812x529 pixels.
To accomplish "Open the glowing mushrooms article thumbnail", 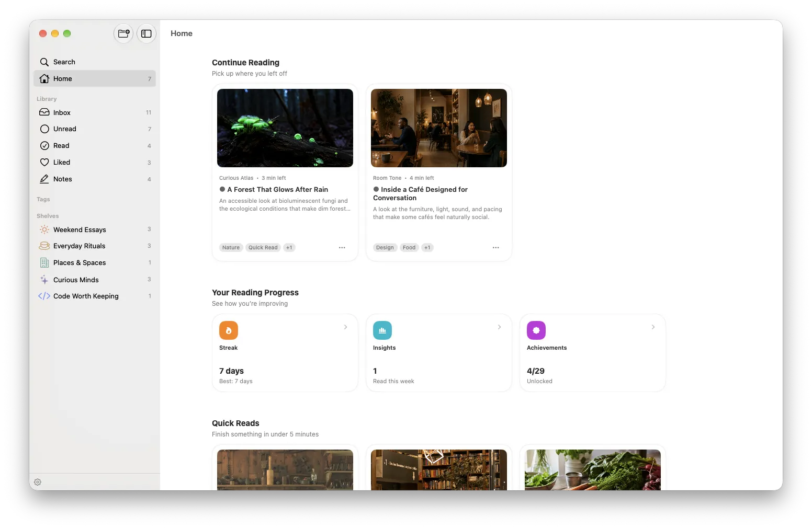I will coord(285,128).
